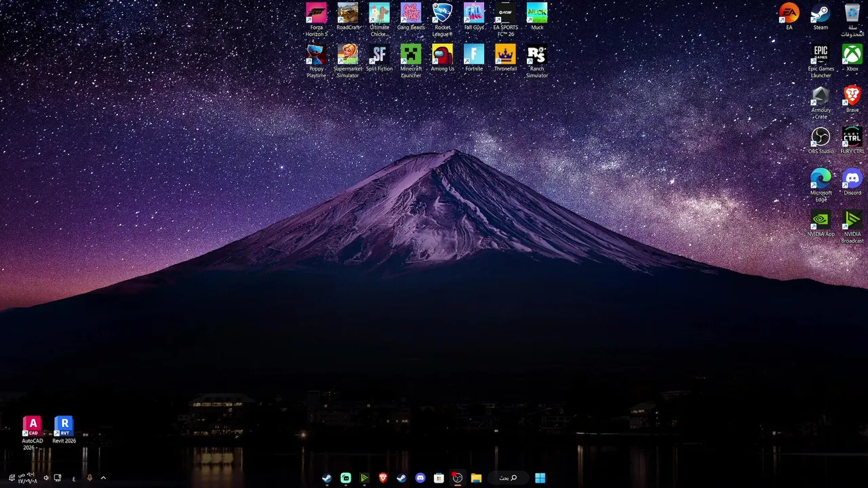
Task: Select the Revit 2026 desktop icon
Action: [x=64, y=430]
